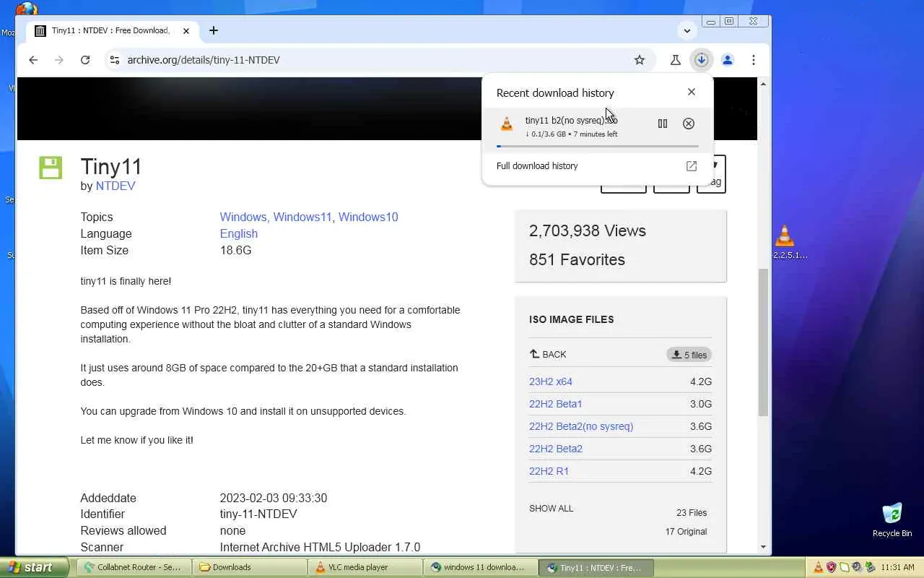Switch to VLC media player taskbar window
Viewport: 924px width, 578px height.
pyautogui.click(x=365, y=567)
